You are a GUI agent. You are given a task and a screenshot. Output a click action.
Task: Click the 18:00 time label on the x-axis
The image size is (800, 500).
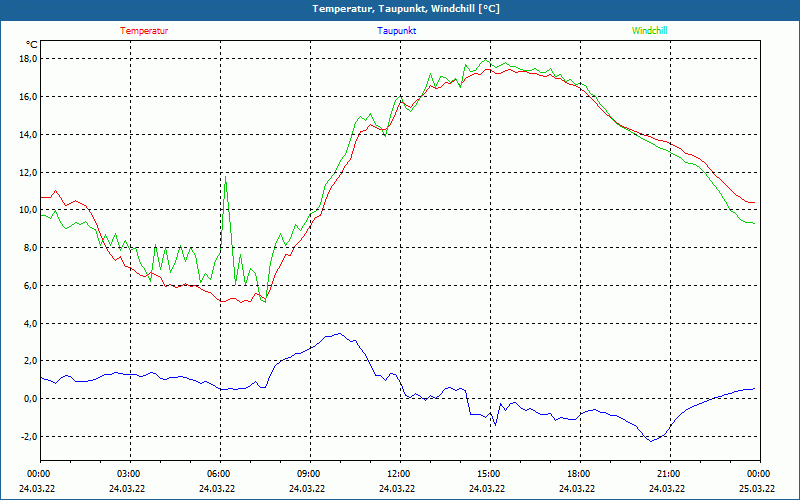pyautogui.click(x=578, y=474)
